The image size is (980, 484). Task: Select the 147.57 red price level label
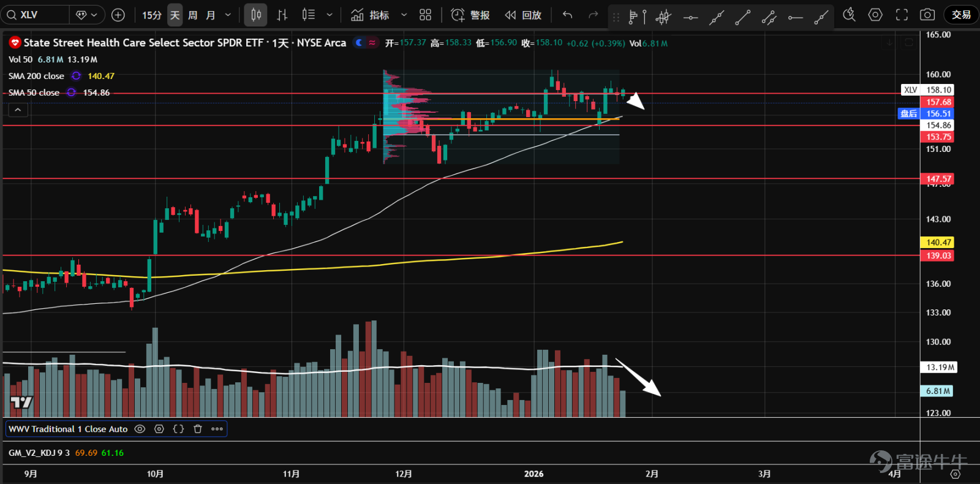tap(937, 179)
